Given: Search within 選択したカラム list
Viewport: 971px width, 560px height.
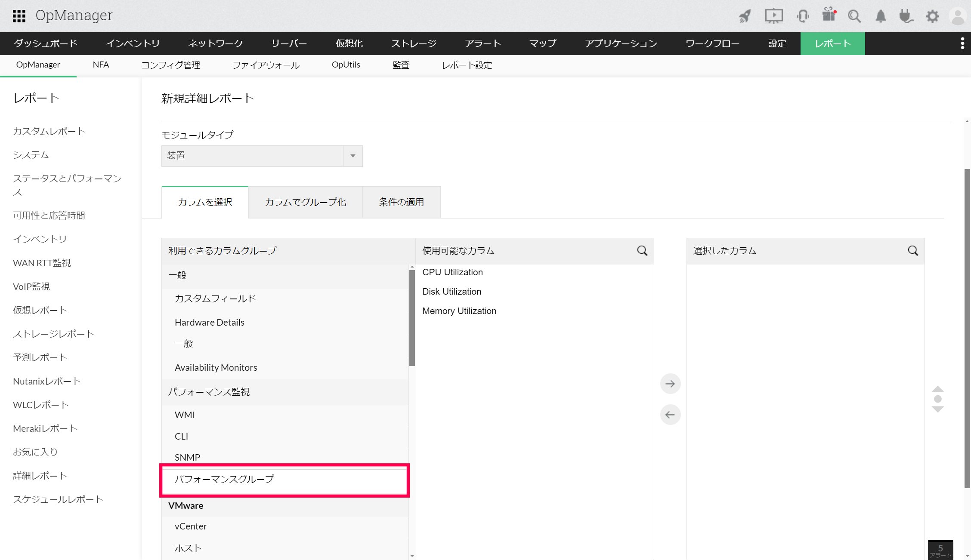Looking at the screenshot, I should pos(913,251).
